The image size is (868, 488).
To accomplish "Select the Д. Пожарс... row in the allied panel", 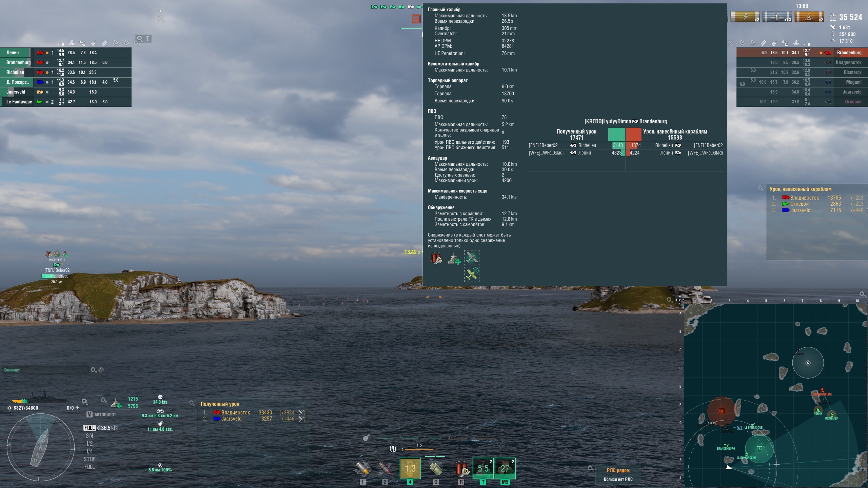I will [66, 82].
